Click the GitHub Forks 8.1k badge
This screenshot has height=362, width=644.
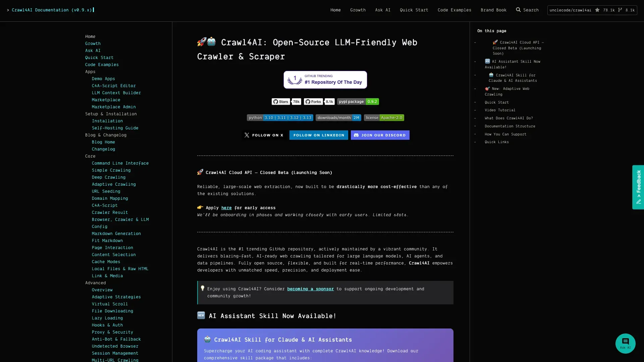click(319, 102)
